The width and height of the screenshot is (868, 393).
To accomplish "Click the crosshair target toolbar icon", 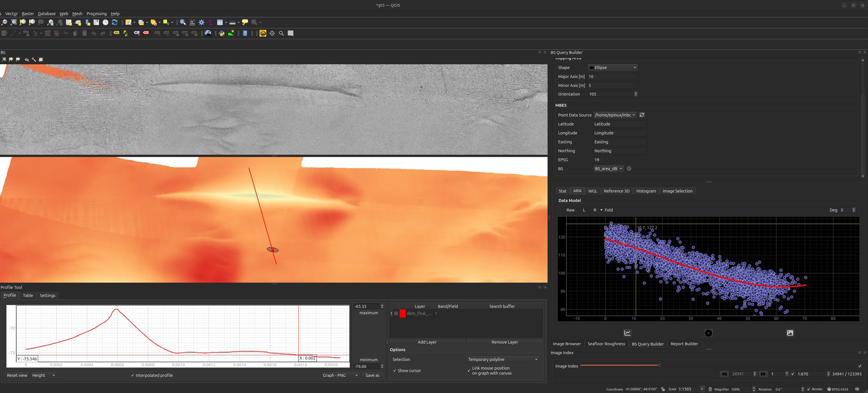I will [x=272, y=33].
